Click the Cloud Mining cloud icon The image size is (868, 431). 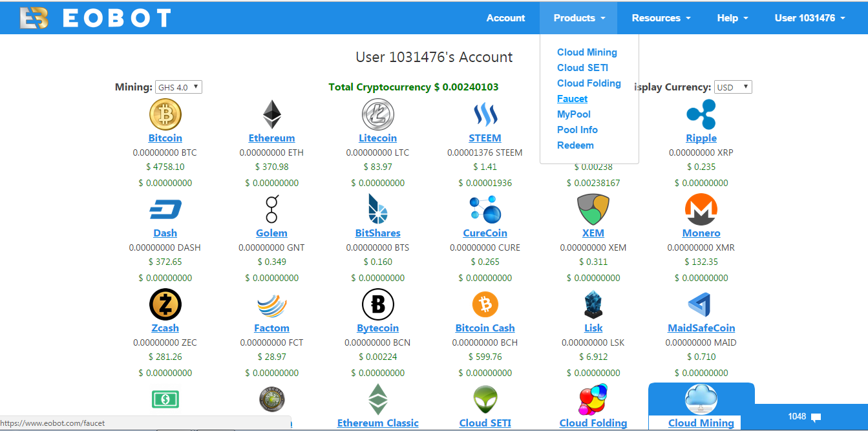point(701,399)
